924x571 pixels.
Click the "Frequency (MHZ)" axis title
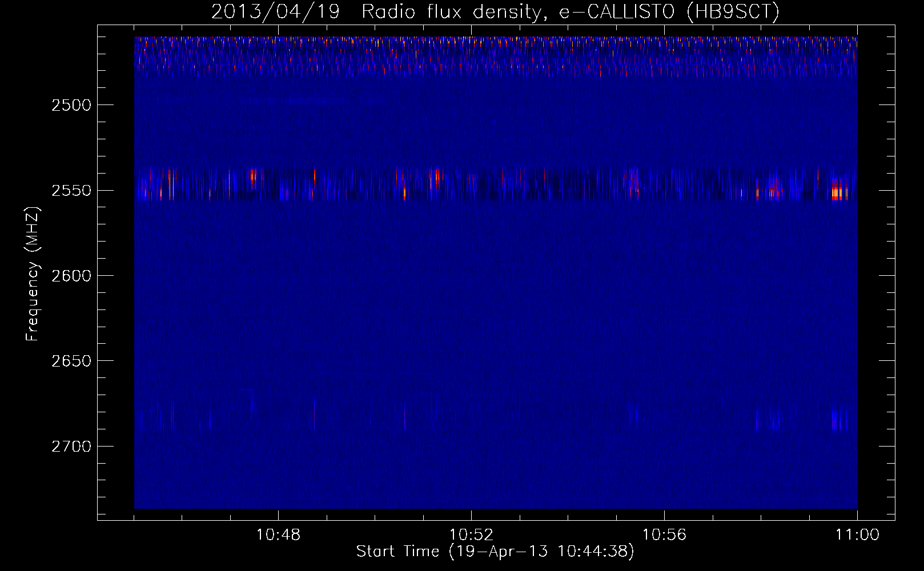pyautogui.click(x=32, y=275)
